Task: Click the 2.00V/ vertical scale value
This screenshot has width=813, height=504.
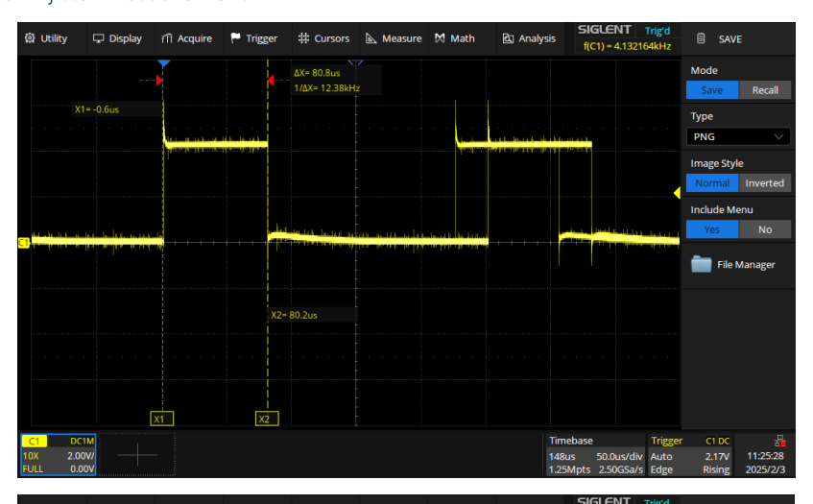Action: click(x=81, y=456)
